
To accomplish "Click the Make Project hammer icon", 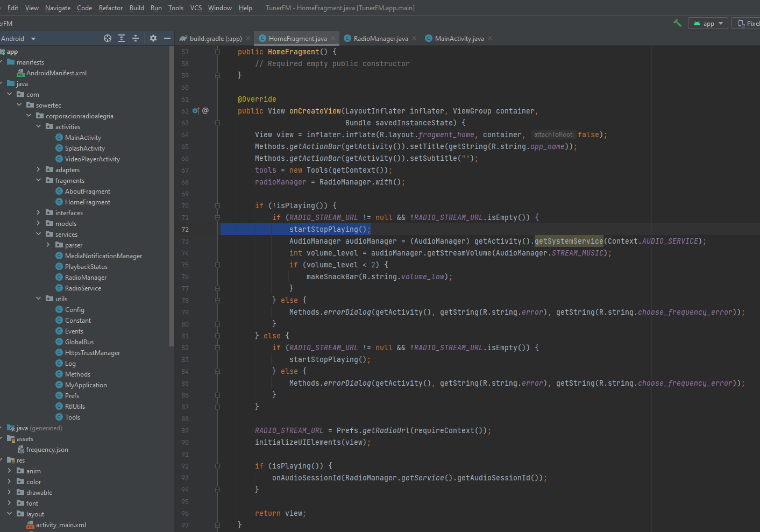I will click(677, 23).
